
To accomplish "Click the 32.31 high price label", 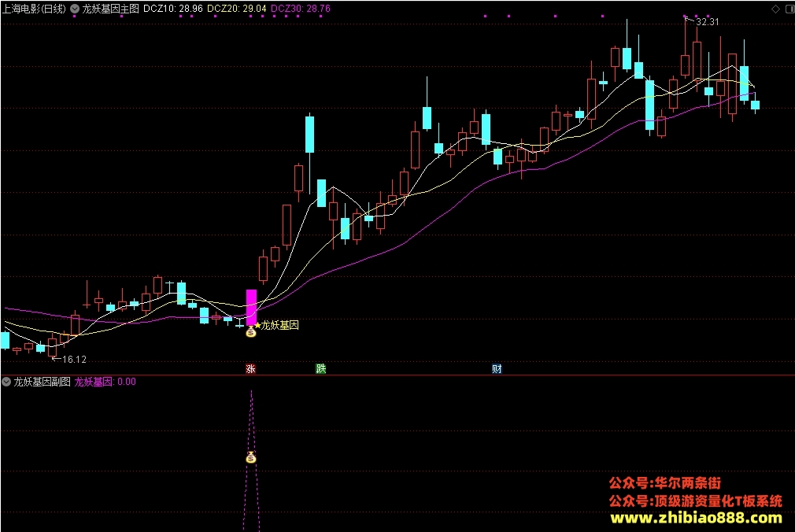I will (708, 22).
